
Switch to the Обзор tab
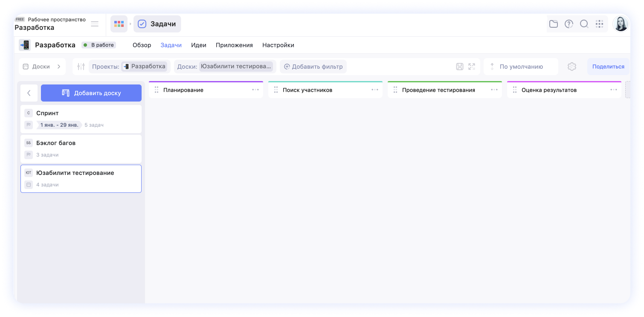[x=142, y=45]
